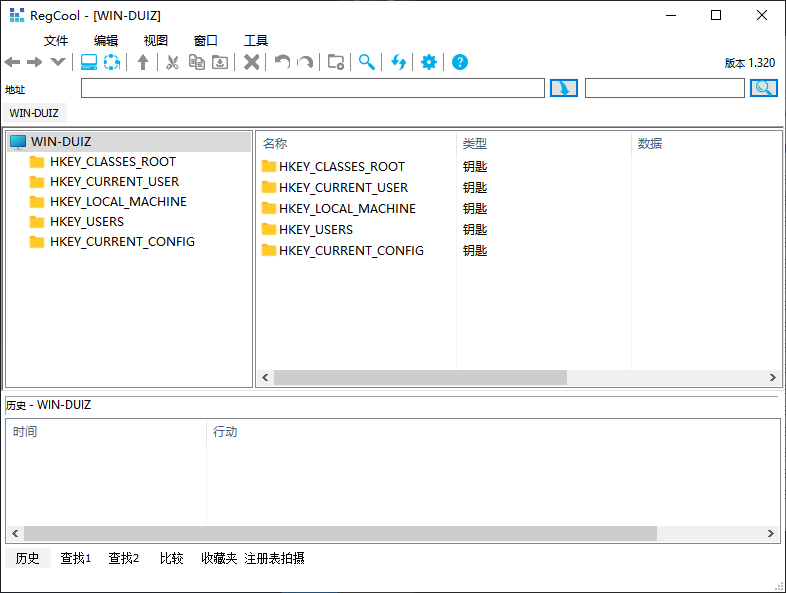Click HKEY_CURRENT_CONFIG folder icon in list panel

click(269, 251)
